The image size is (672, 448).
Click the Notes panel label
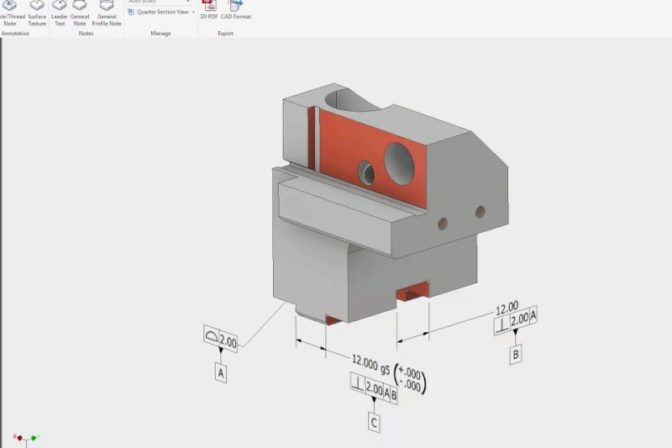tap(85, 33)
